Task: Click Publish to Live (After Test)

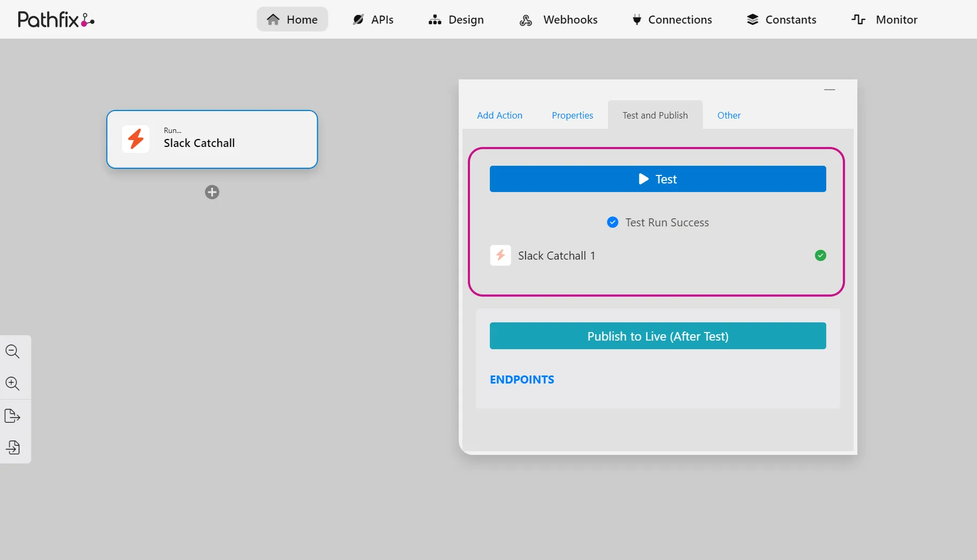Action: click(658, 336)
